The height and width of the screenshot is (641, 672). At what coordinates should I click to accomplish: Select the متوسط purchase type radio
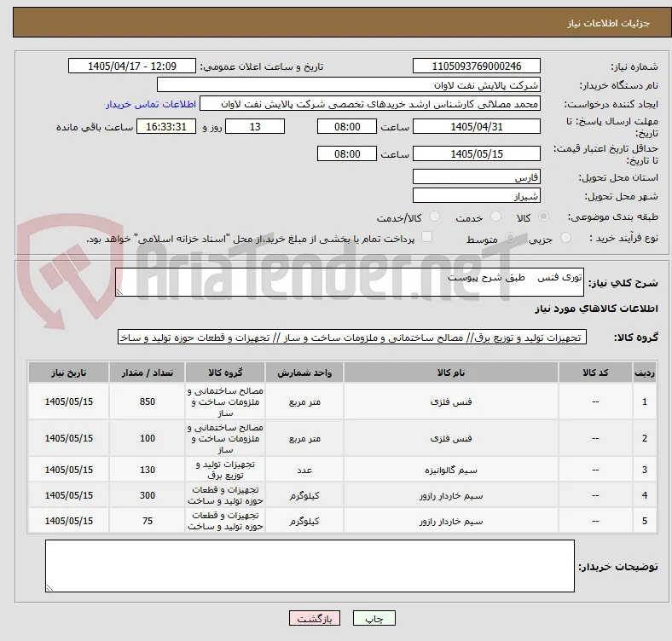pos(510,237)
